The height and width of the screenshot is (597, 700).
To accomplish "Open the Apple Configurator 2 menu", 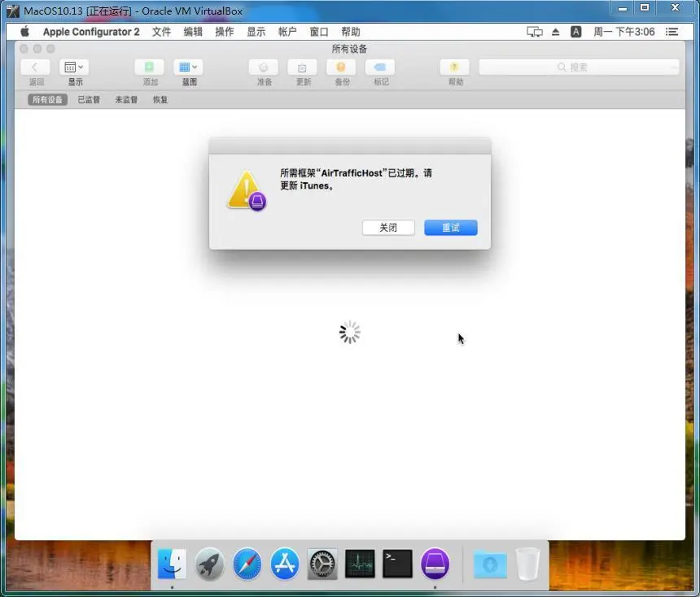I will pos(91,32).
